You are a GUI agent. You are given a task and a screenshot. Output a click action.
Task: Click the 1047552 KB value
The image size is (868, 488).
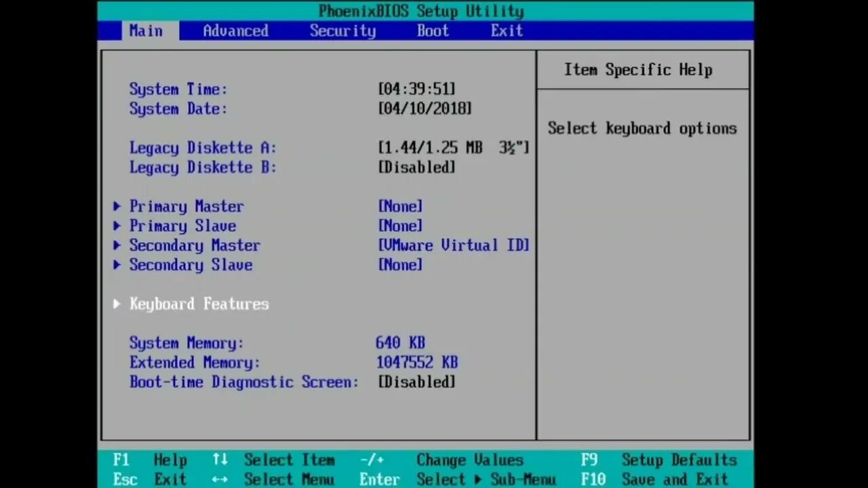point(417,363)
